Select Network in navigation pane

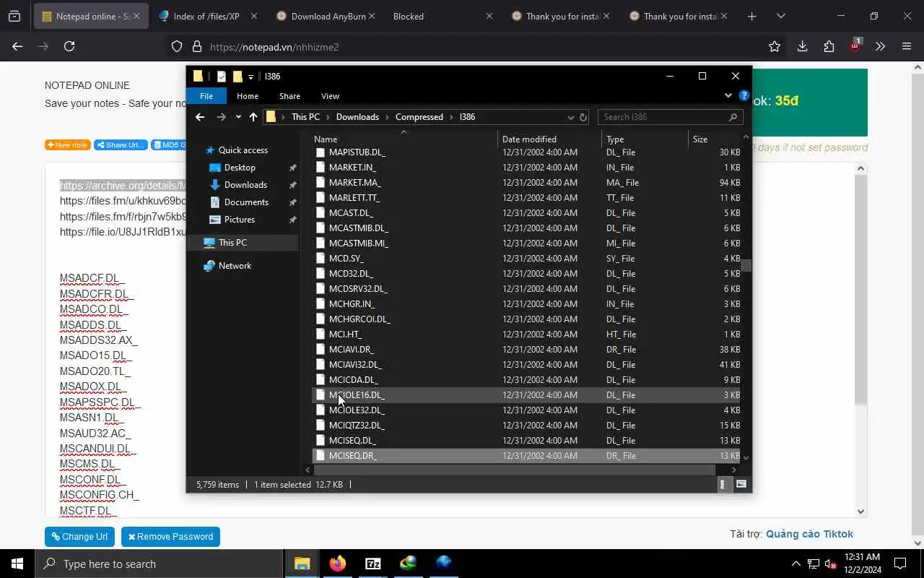pos(235,266)
